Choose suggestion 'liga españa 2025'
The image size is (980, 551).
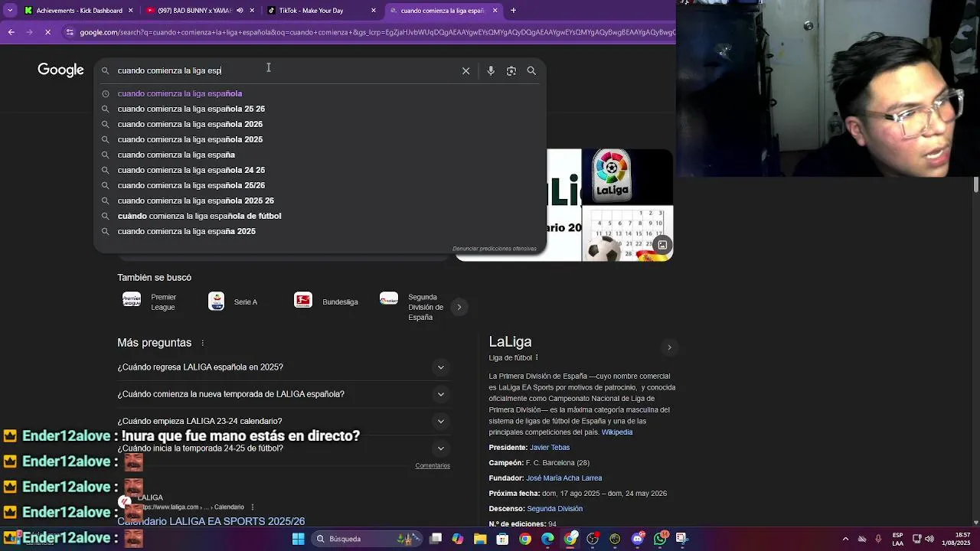320,231
